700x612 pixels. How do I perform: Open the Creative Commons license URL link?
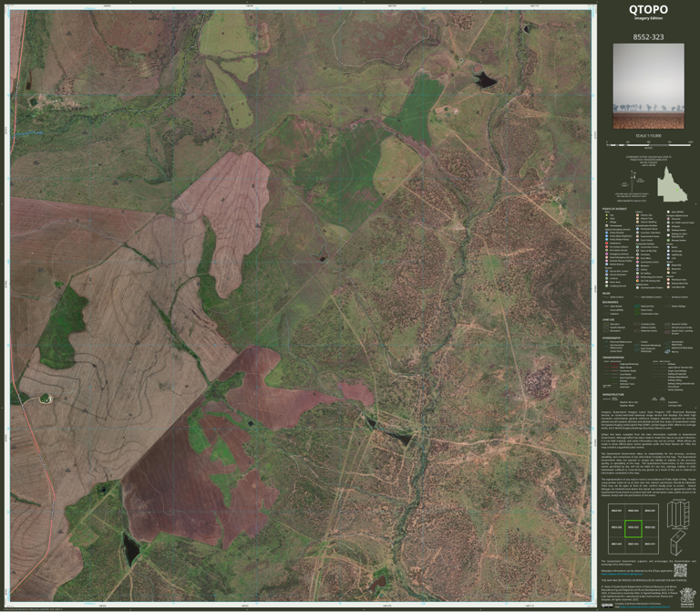tap(647, 607)
